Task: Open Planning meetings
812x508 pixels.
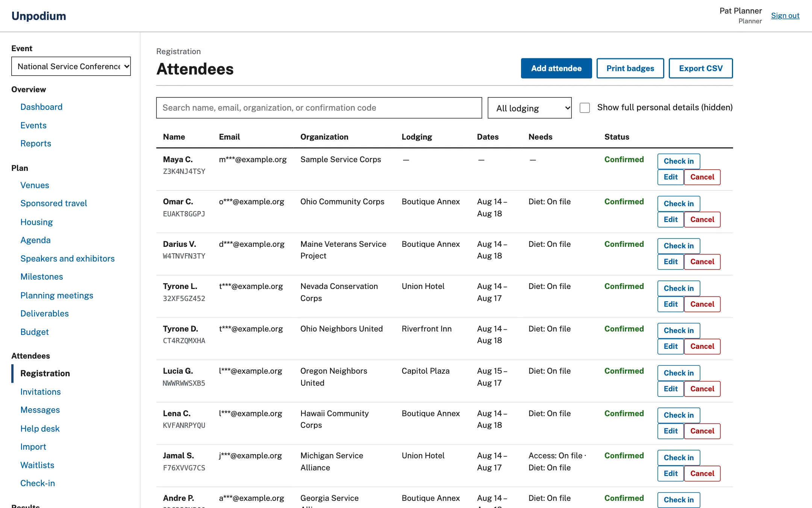Action: [57, 295]
